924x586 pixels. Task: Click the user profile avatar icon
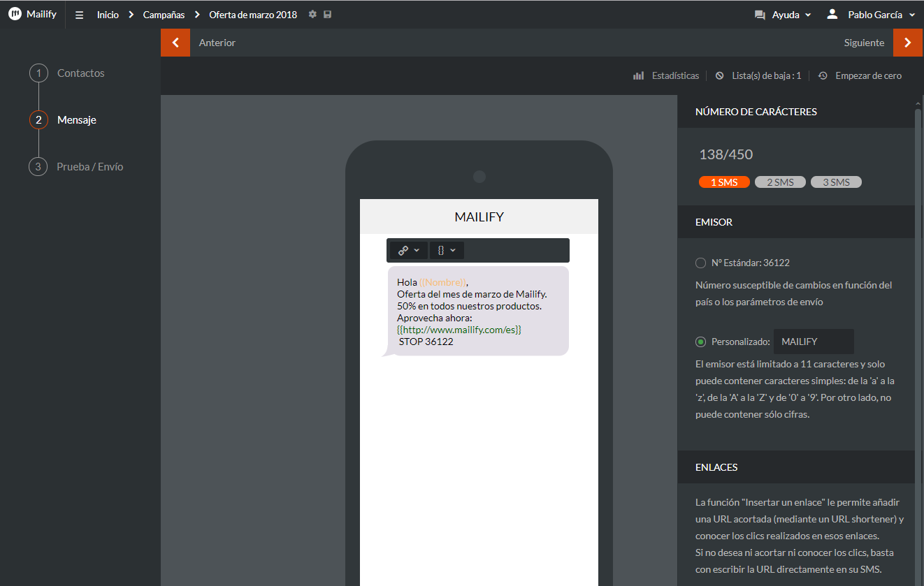(832, 14)
